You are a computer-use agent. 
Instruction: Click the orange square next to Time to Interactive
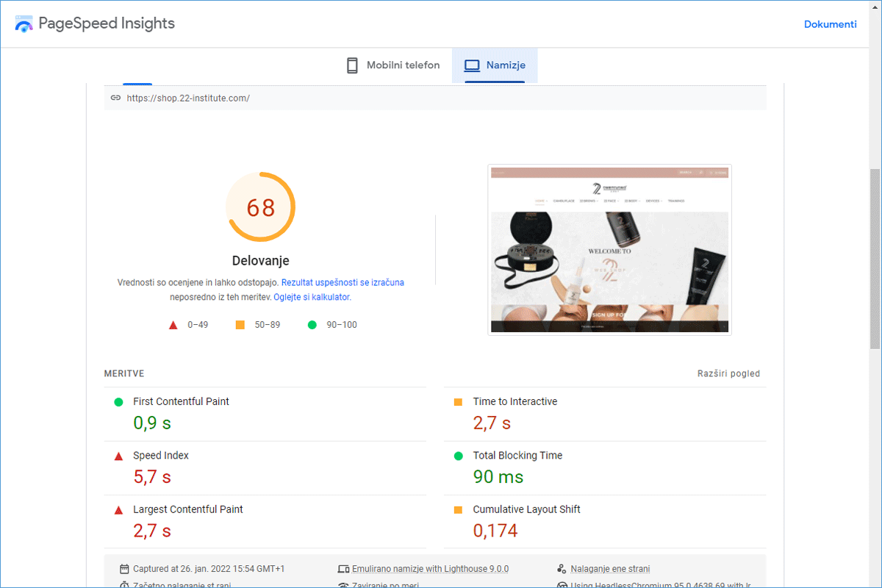(x=458, y=402)
